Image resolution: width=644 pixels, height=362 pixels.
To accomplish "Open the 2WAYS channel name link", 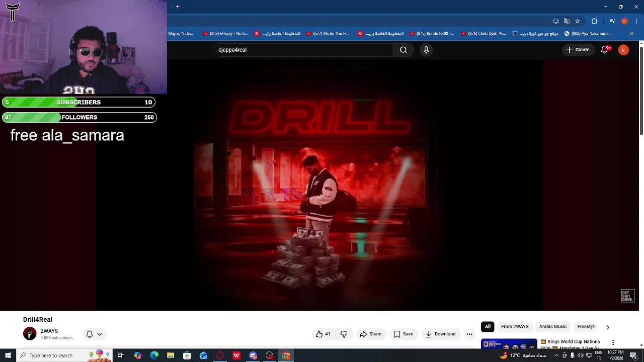I will click(x=49, y=331).
